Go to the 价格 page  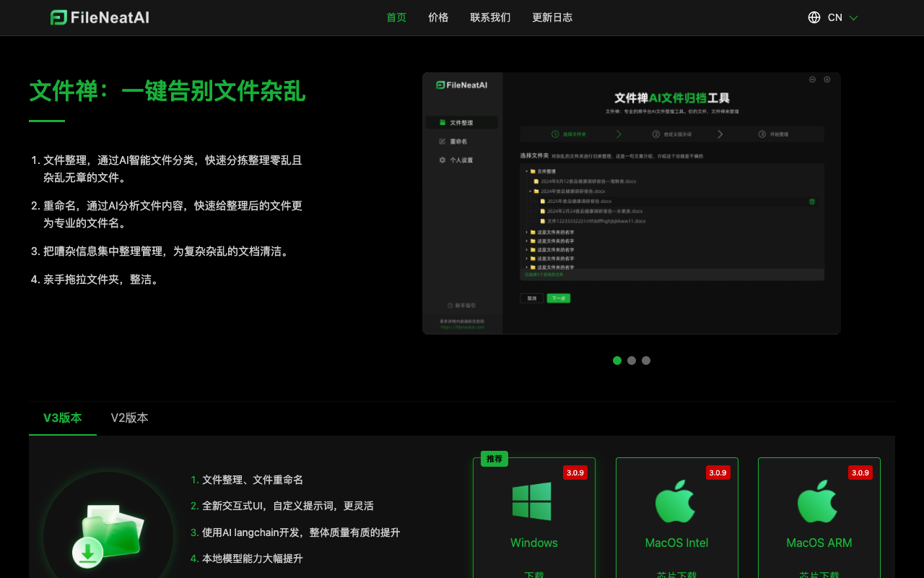[438, 17]
